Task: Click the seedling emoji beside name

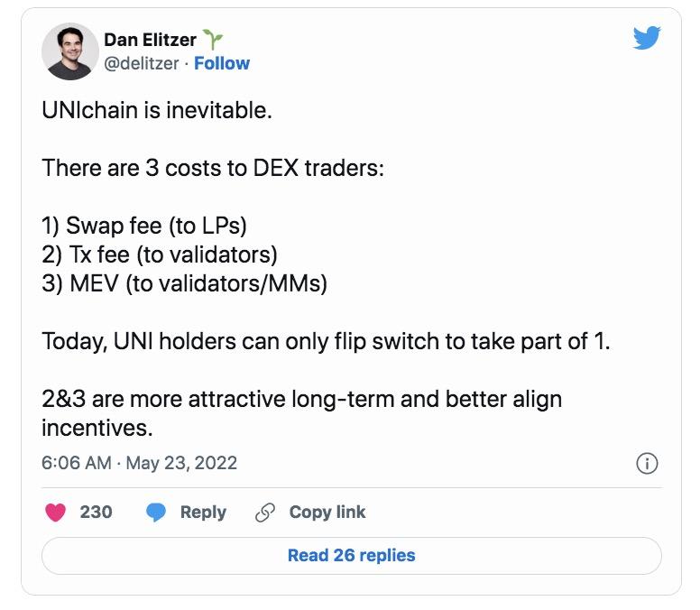Action: [213, 40]
